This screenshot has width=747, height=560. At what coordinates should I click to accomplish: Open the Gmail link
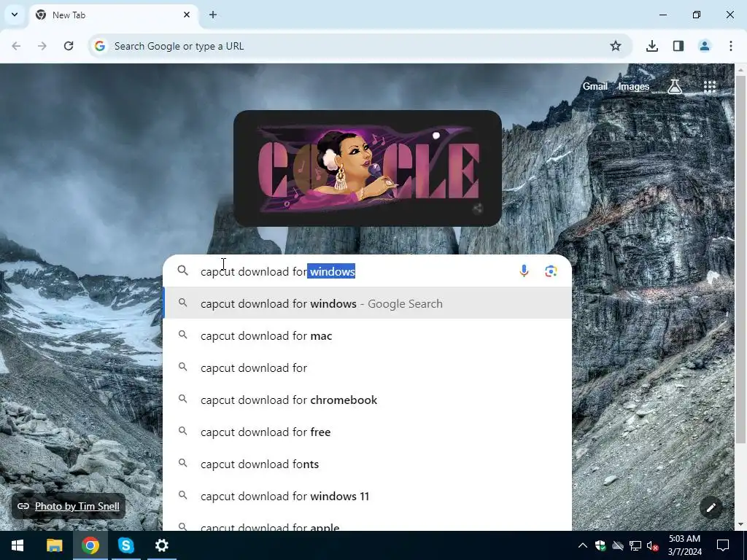[595, 86]
